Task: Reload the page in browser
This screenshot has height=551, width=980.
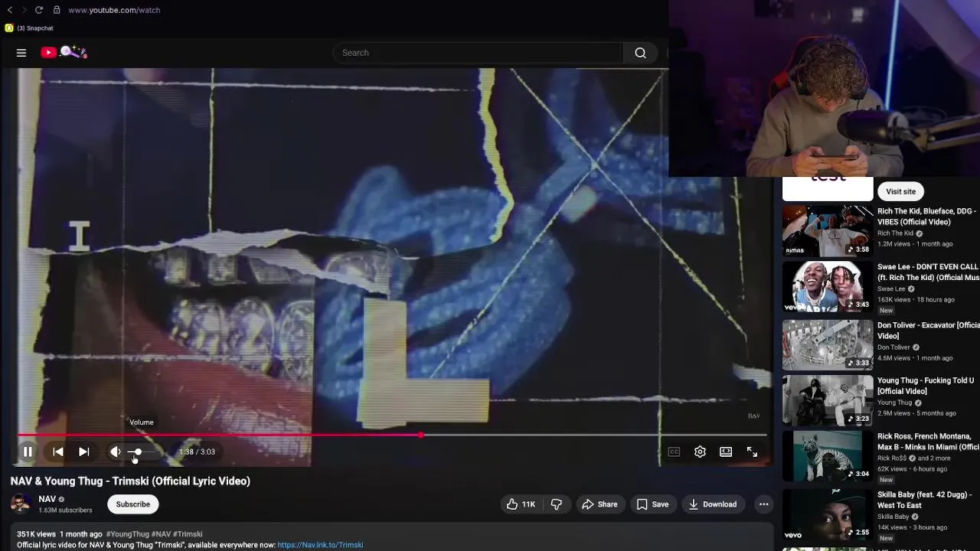Action: 38,10
